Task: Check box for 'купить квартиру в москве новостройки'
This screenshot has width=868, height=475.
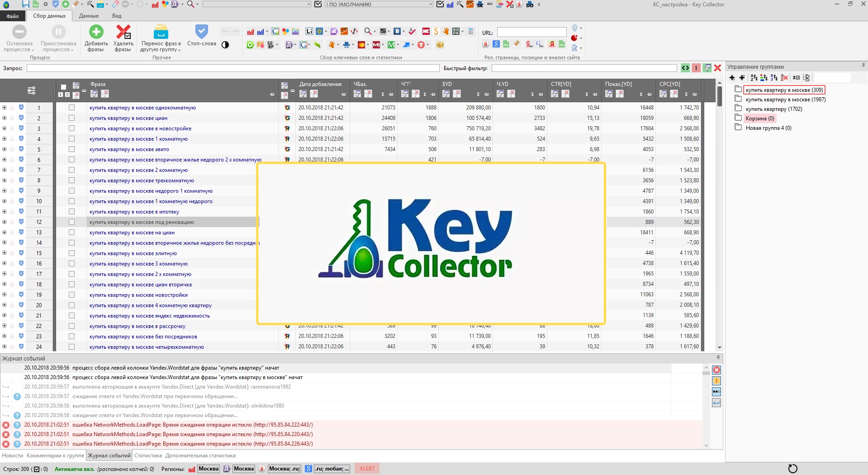Action: (x=71, y=295)
